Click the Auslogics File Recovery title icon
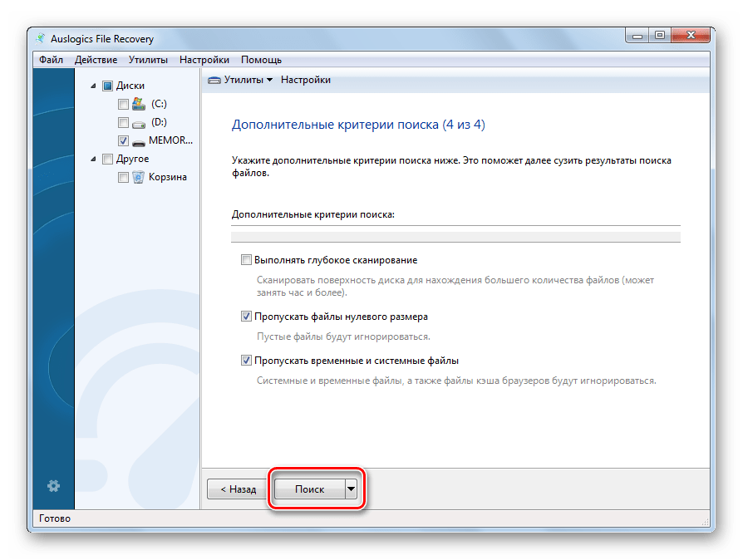This screenshot has height=560, width=743. point(40,38)
